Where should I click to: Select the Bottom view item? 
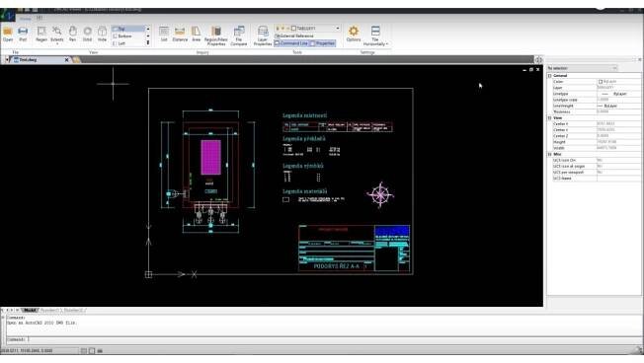pyautogui.click(x=128, y=36)
